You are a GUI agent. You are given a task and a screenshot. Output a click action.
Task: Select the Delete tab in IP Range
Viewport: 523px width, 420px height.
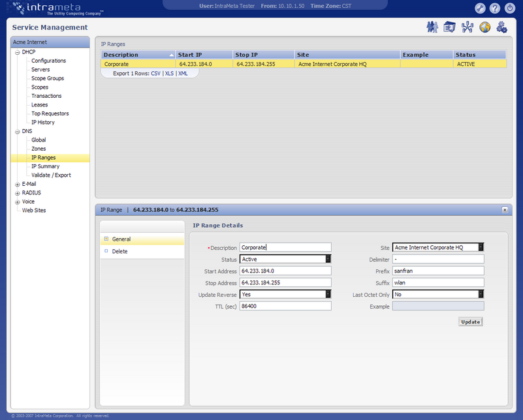(x=142, y=252)
